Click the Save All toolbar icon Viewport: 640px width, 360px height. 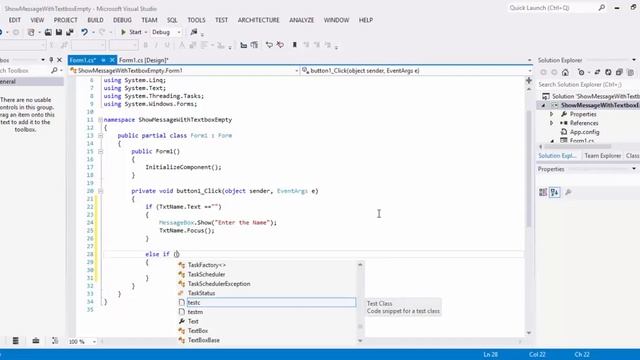[x=70, y=32]
